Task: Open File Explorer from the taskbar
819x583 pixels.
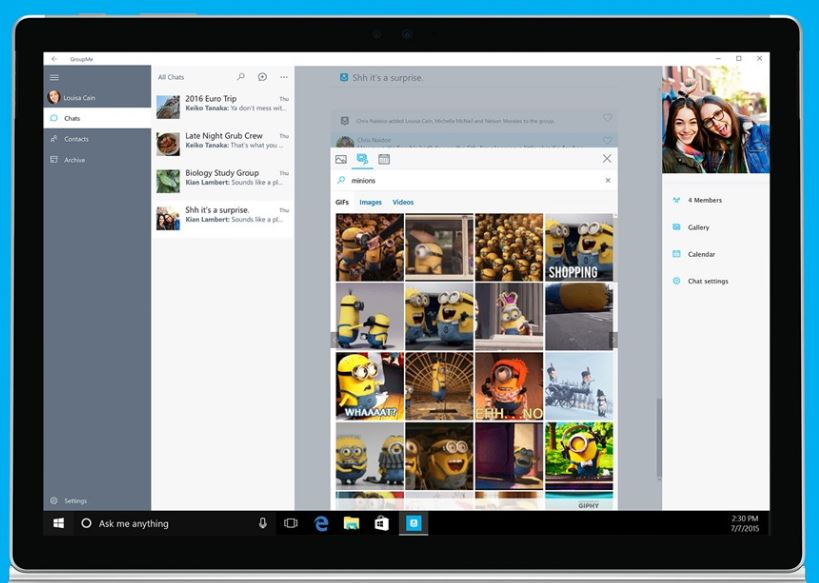Action: click(x=352, y=523)
